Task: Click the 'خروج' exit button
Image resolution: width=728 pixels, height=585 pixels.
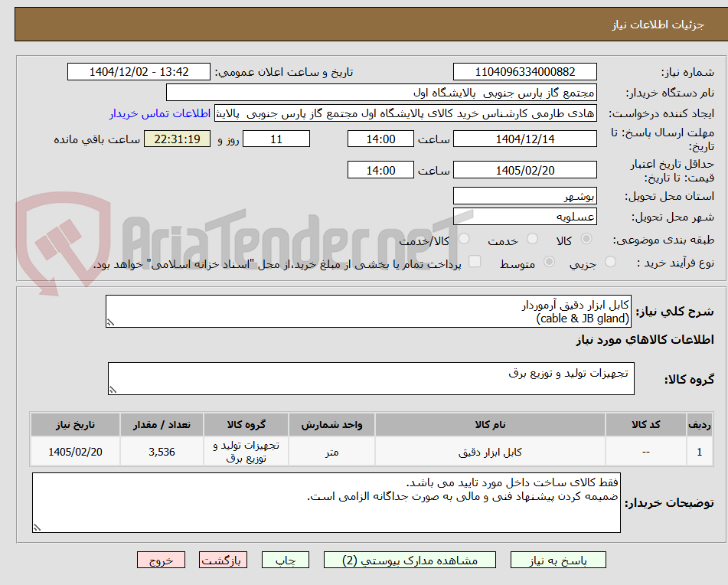Action: pos(161,560)
